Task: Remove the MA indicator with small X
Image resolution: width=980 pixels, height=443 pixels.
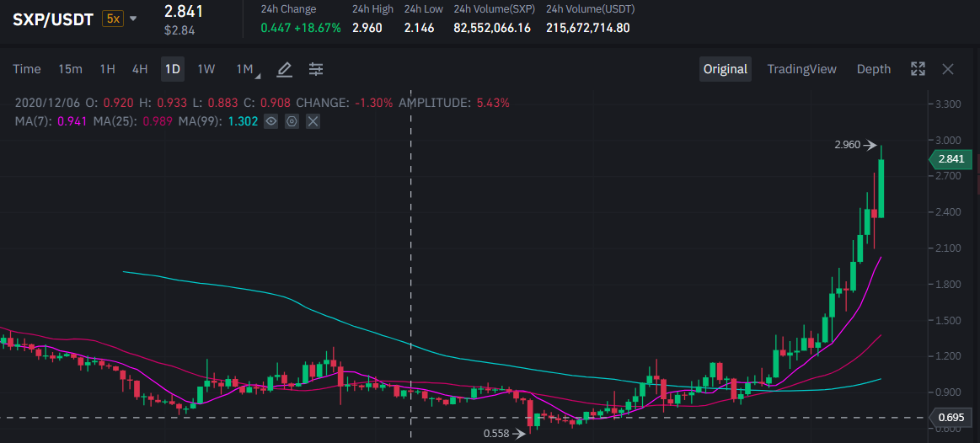Action: (313, 121)
